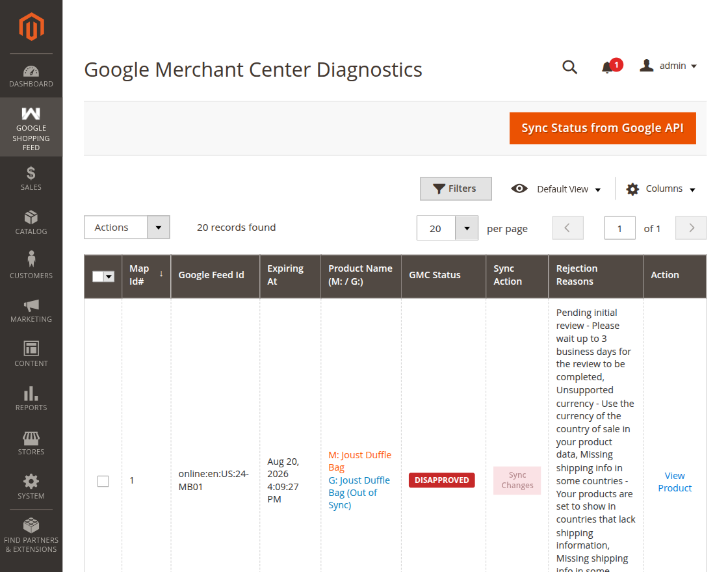Click the search magnifier icon

pyautogui.click(x=569, y=67)
